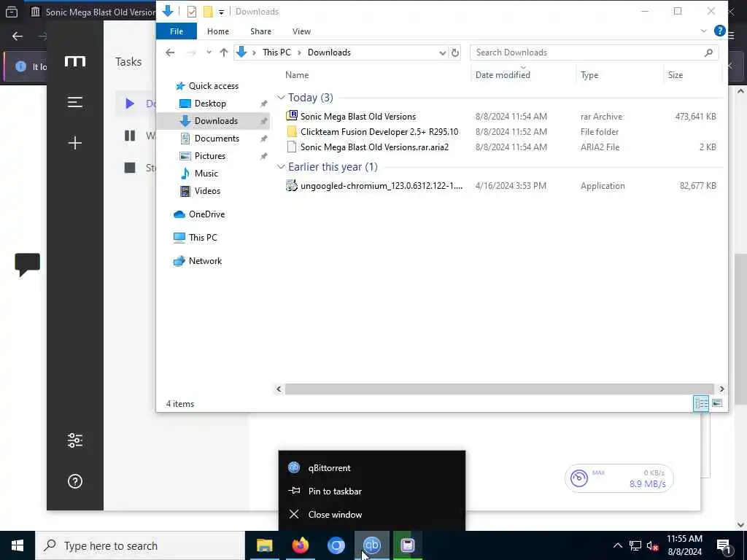Viewport: 747px width, 560px height.
Task: Open the Share ribbon tab
Action: pos(260,31)
